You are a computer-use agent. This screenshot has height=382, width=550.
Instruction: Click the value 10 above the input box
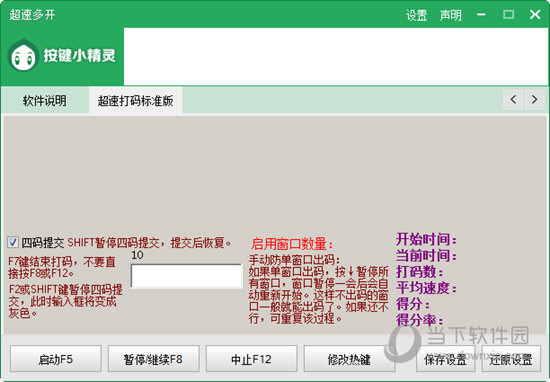click(x=137, y=255)
